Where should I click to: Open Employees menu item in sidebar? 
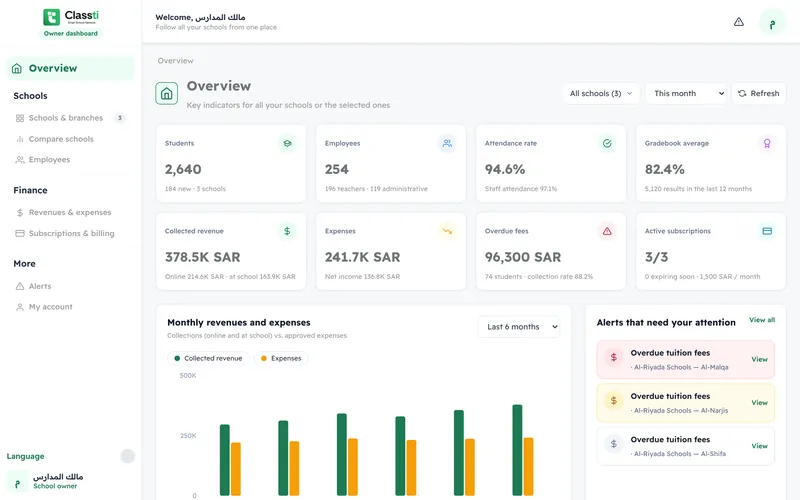click(70, 160)
